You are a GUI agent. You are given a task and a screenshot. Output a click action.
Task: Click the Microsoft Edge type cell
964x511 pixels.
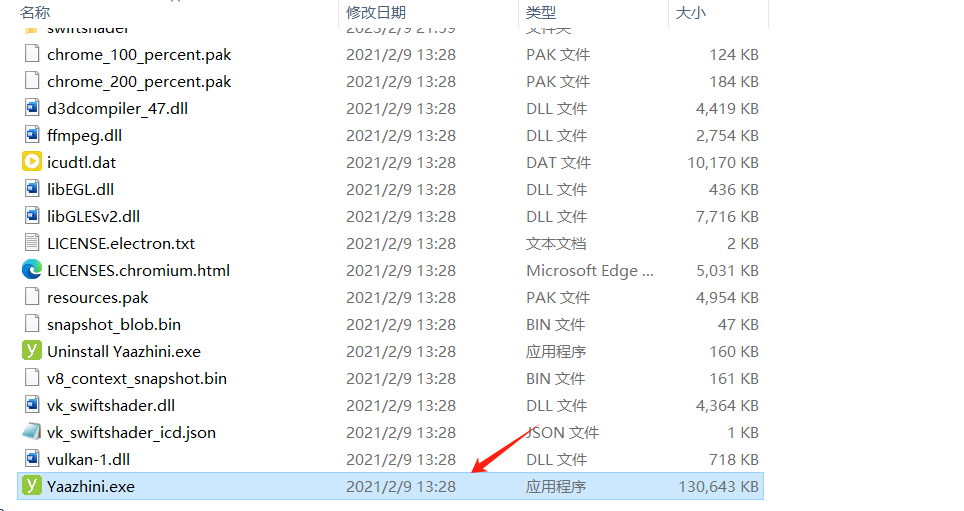[590, 271]
